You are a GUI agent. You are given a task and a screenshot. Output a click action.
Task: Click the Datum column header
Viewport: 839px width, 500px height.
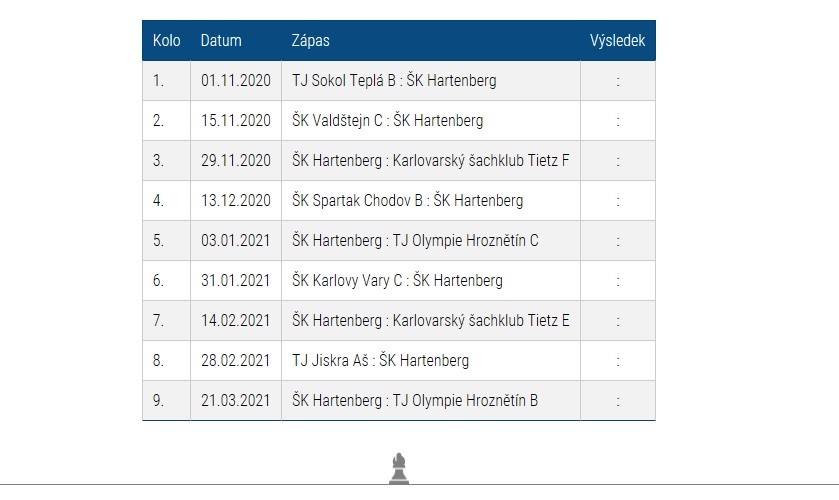221,41
